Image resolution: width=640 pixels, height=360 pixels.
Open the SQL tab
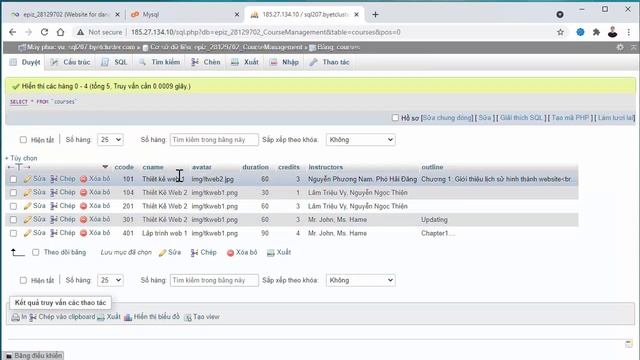115,62
